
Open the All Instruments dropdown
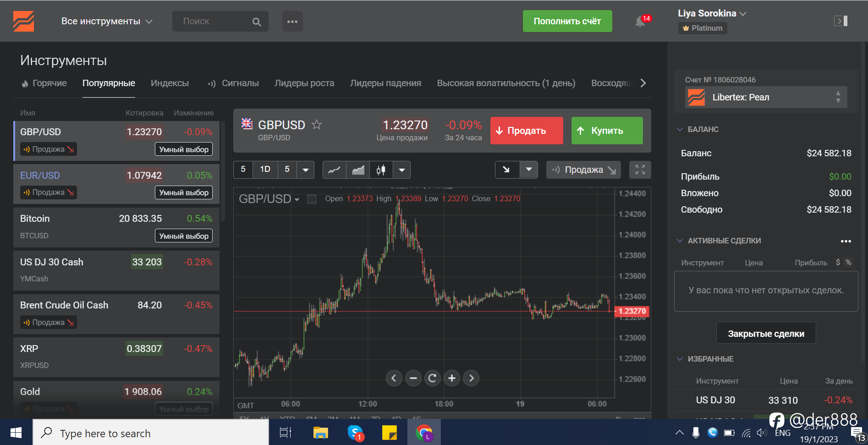[107, 21]
